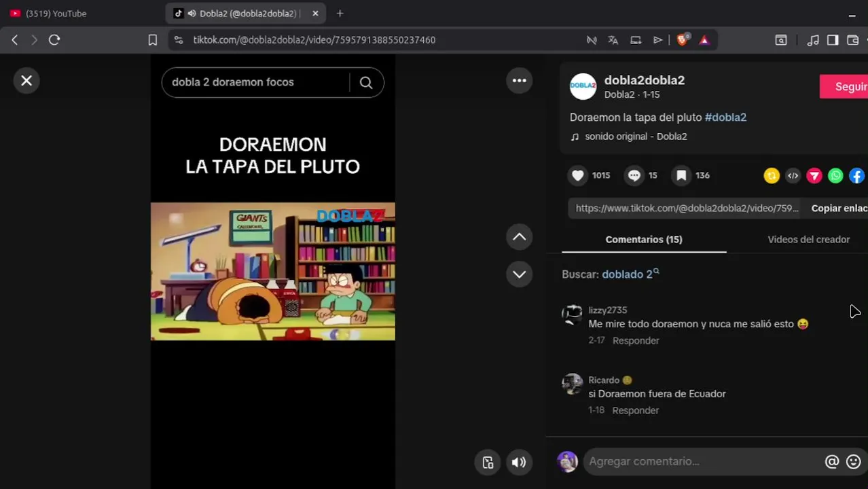Screen dimensions: 868x489
Task: Open dobla2dobla2 profile name
Action: tap(645, 80)
